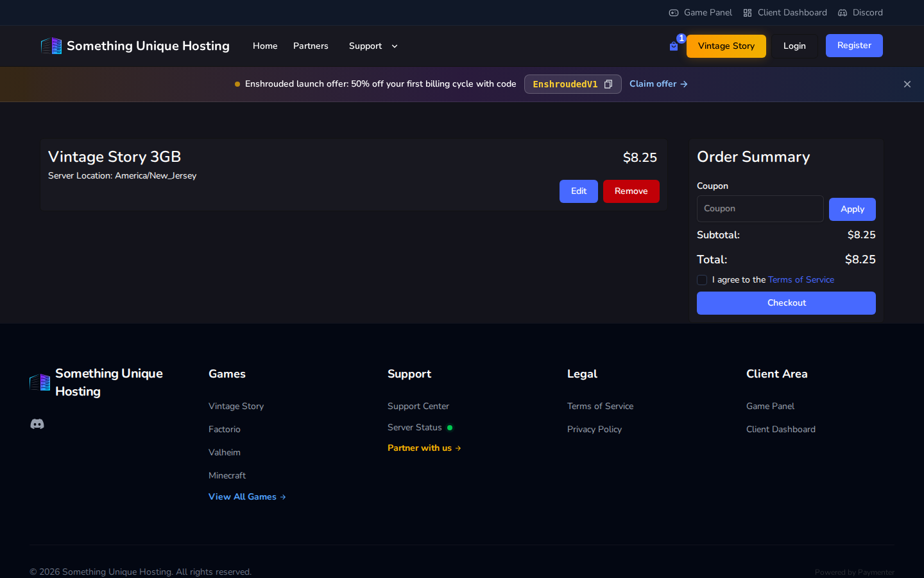Click the Game Panel controller icon

tap(674, 13)
